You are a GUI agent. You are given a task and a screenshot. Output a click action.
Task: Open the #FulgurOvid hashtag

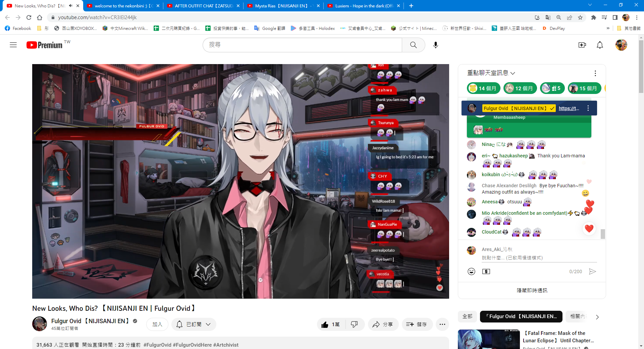pos(157,345)
